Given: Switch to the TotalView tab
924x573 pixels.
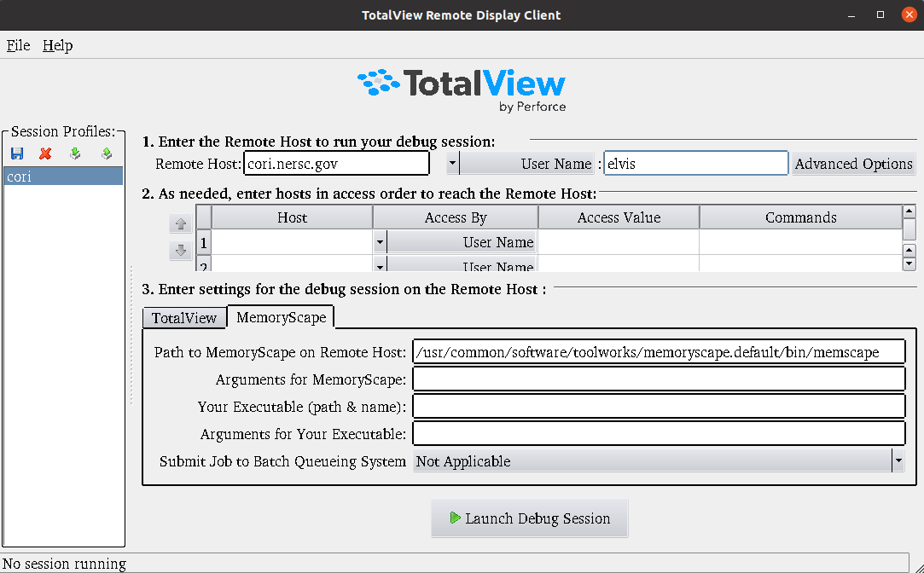Looking at the screenshot, I should tap(184, 317).
